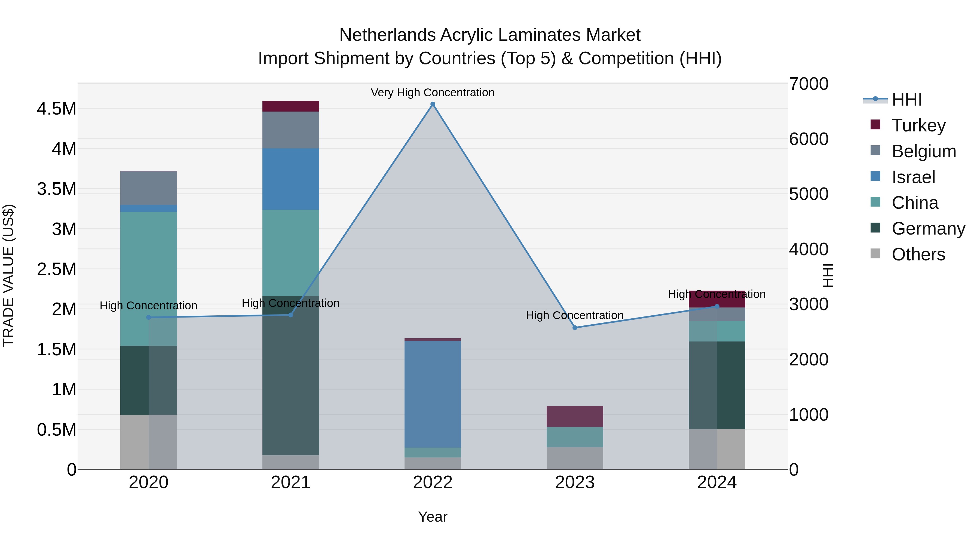Image resolution: width=980 pixels, height=551 pixels.
Task: Select the Germany segment of the 2021 bar
Action: coord(291,375)
